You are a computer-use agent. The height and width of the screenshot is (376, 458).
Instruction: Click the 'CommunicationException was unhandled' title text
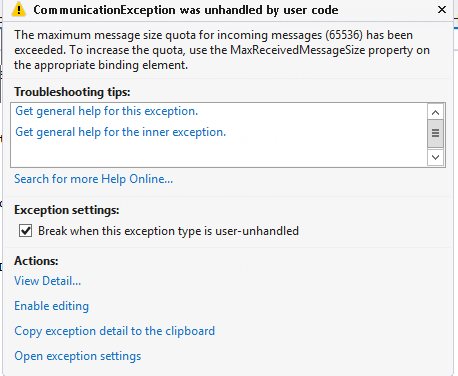point(186,10)
